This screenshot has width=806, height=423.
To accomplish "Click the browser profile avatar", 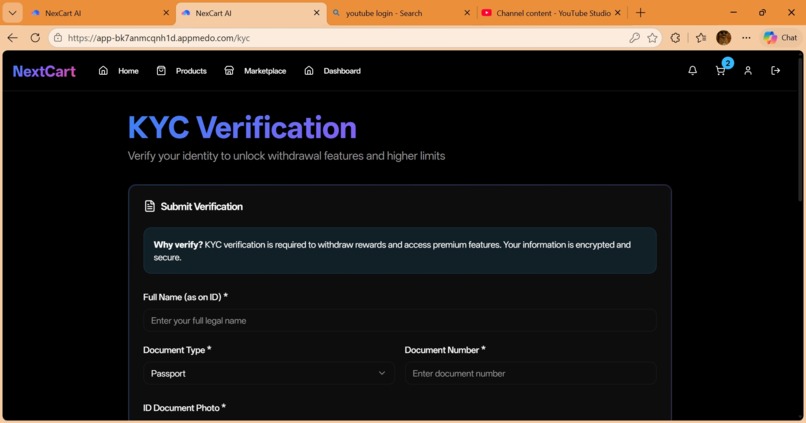I will [x=723, y=38].
